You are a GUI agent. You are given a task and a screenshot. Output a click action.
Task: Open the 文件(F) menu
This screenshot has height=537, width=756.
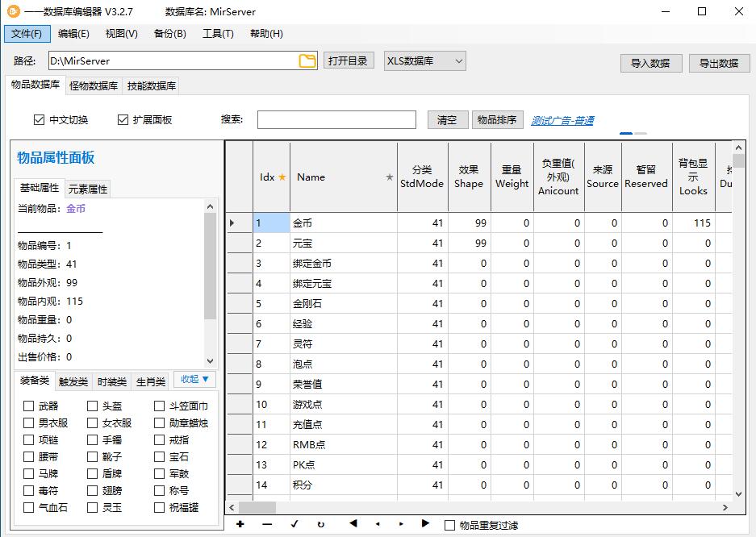[27, 34]
